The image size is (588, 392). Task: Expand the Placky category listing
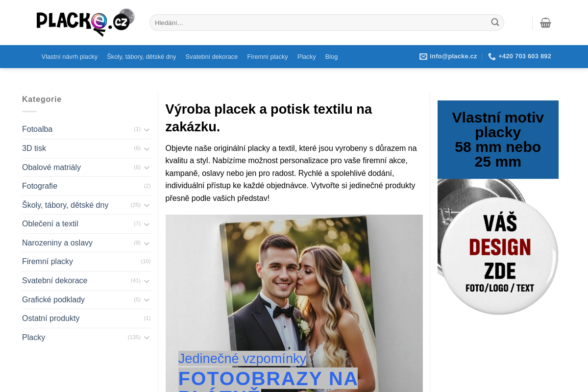(x=146, y=337)
